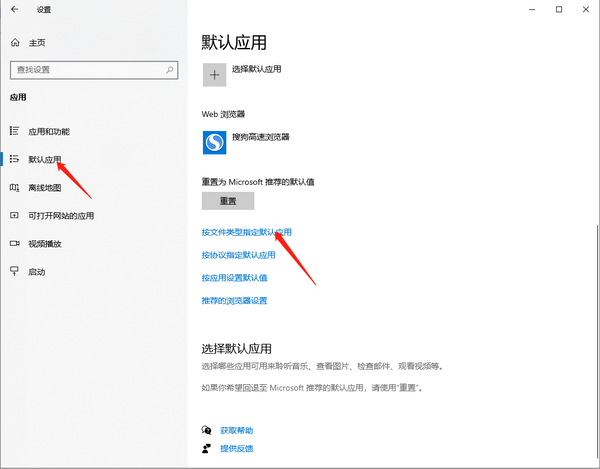Click 搜狗高速浏览器 browser name
Viewport: 600px width, 469px height.
pyautogui.click(x=261, y=137)
